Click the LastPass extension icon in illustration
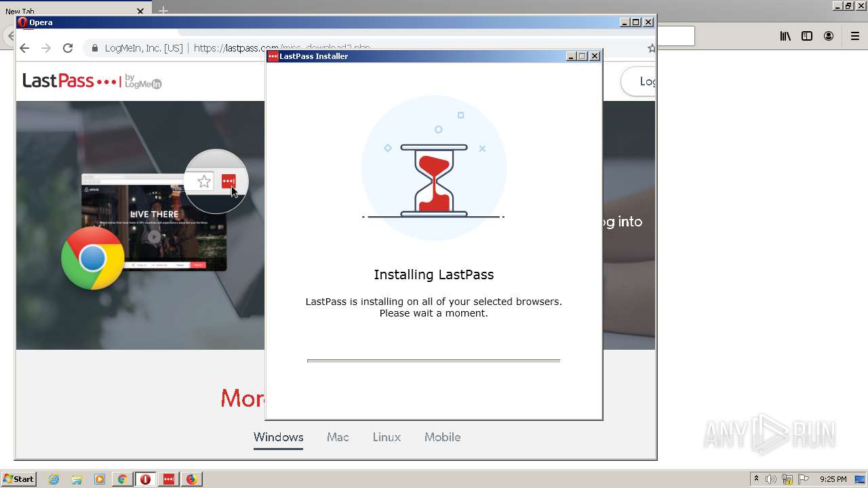 point(229,181)
